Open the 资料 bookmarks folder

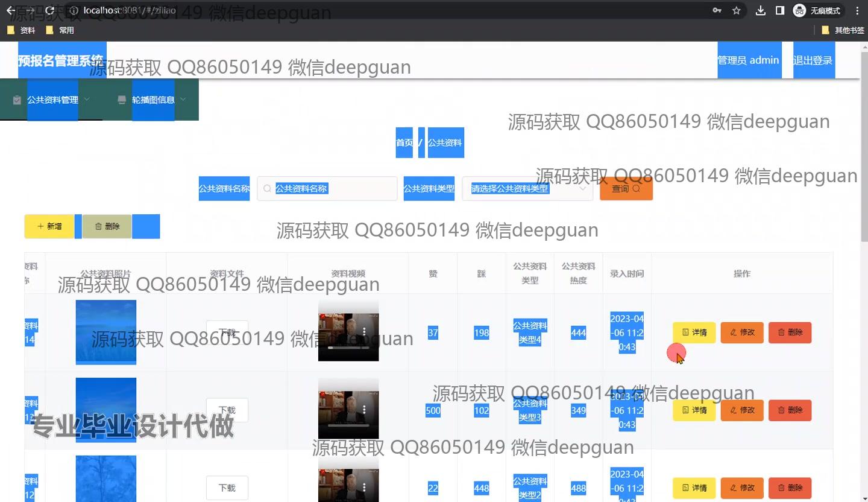coord(21,30)
